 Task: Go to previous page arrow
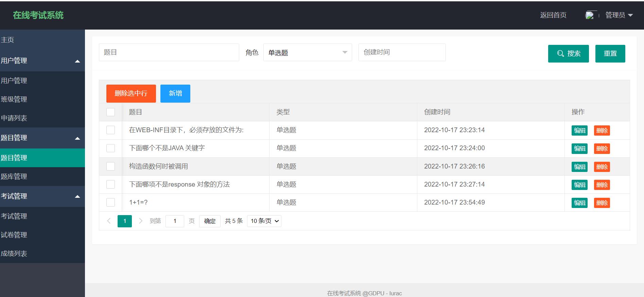pos(109,221)
